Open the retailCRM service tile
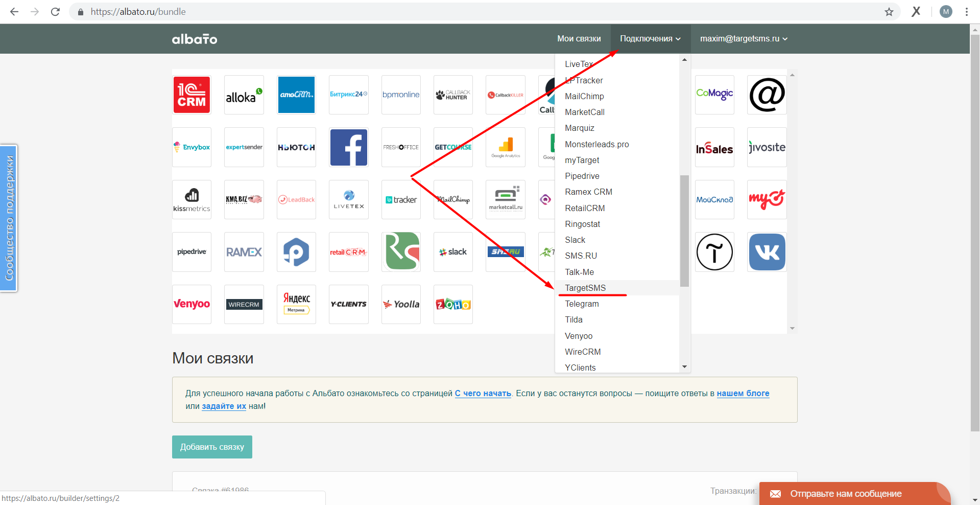Viewport: 980px width, 505px height. tap(349, 252)
